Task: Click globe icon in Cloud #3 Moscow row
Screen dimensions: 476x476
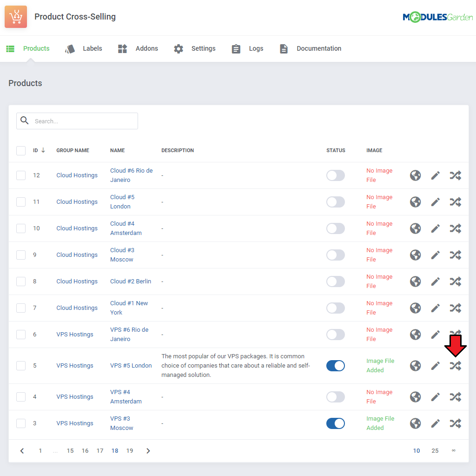Action: point(415,255)
